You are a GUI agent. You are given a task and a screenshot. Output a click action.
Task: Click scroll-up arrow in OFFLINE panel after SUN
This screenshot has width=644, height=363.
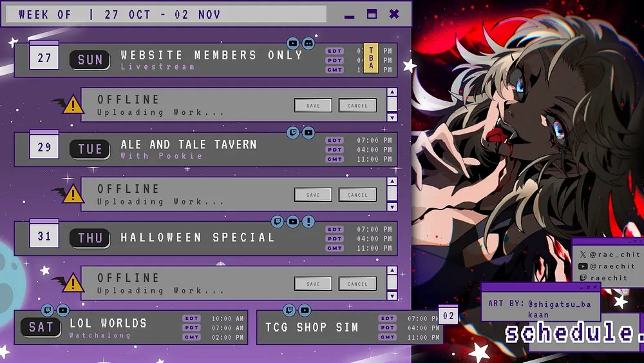pos(392,92)
